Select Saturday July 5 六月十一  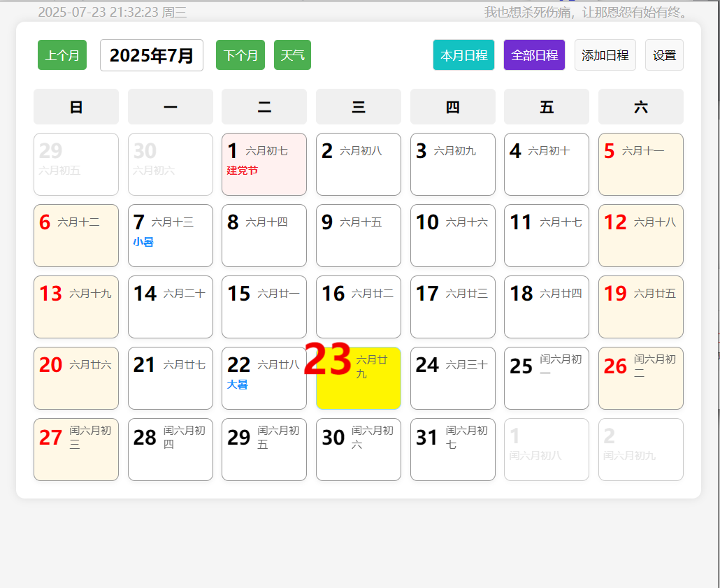click(641, 164)
